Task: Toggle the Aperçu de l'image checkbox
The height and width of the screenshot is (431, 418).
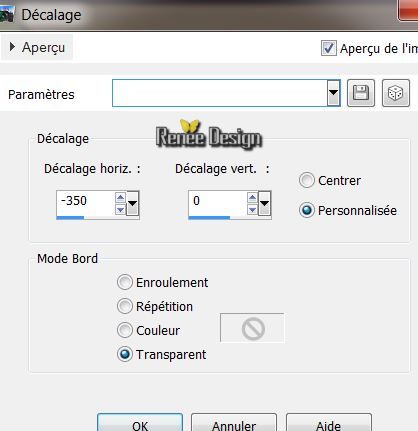Action: click(328, 48)
